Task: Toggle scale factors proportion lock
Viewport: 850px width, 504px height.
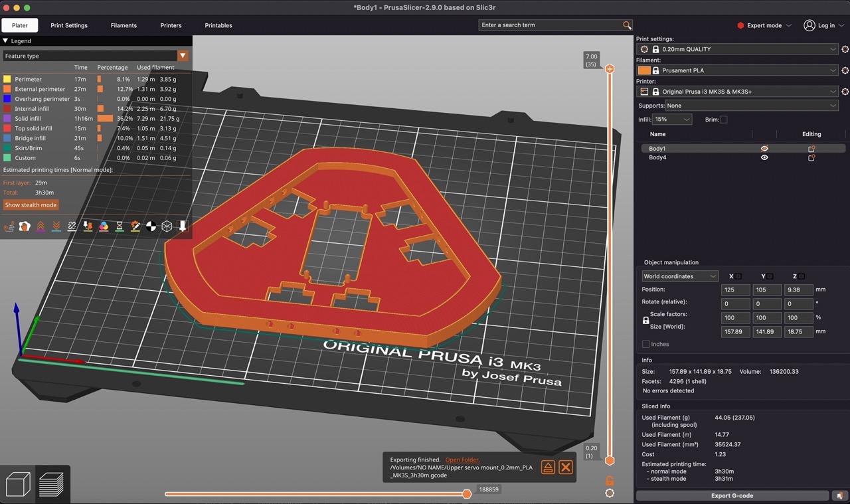Action: point(646,321)
